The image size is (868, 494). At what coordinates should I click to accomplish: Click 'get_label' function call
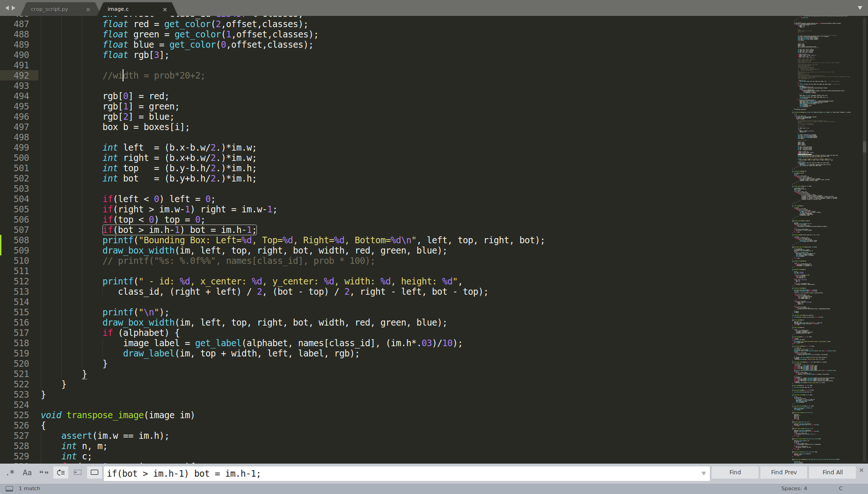(x=218, y=343)
